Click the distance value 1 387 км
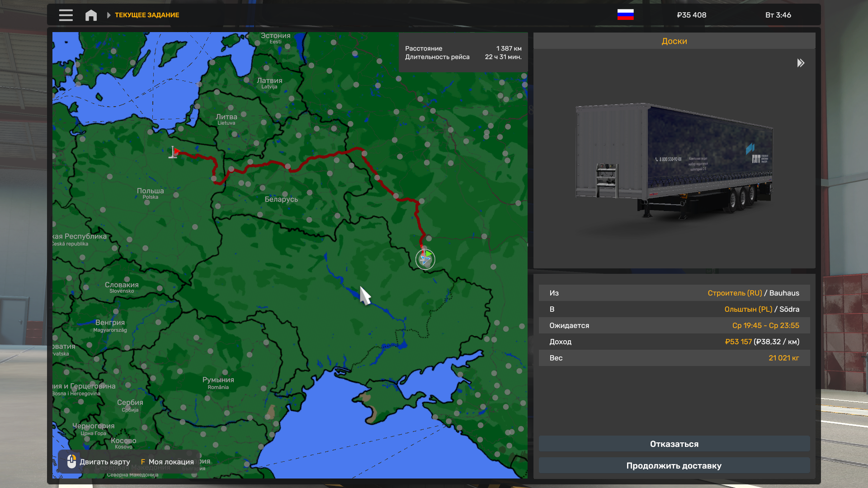 (509, 48)
